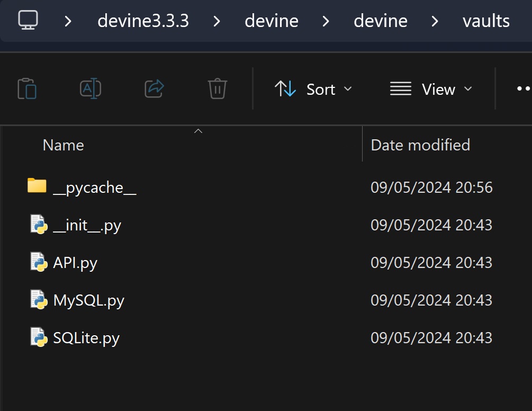Open the View dropdown menu
Image resolution: width=532 pixels, height=411 pixels.
coord(431,89)
